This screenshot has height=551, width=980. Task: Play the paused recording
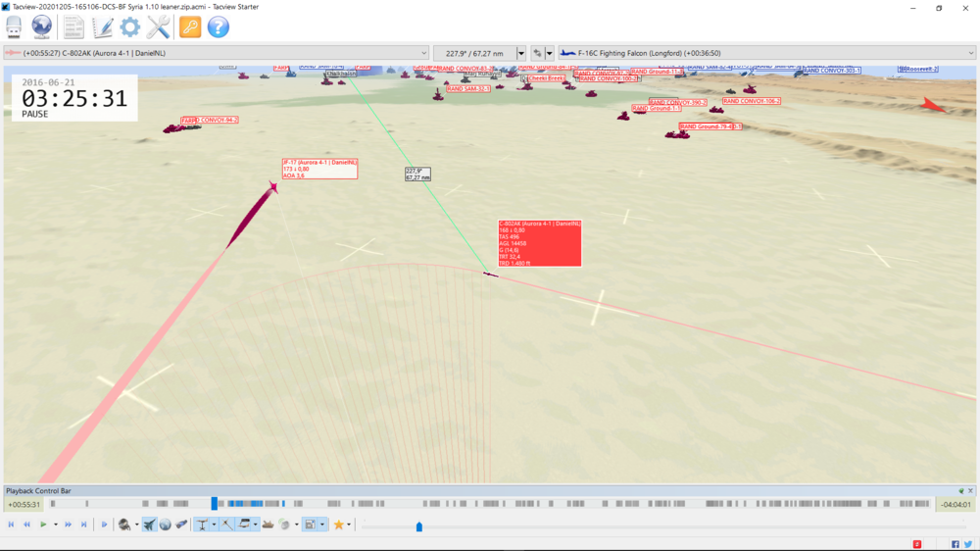point(43,525)
